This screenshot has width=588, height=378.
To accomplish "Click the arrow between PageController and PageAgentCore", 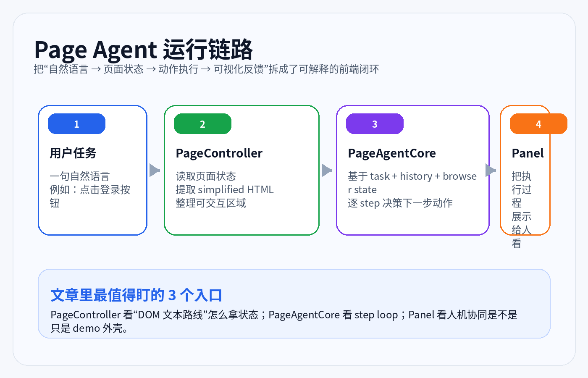I will pyautogui.click(x=327, y=170).
